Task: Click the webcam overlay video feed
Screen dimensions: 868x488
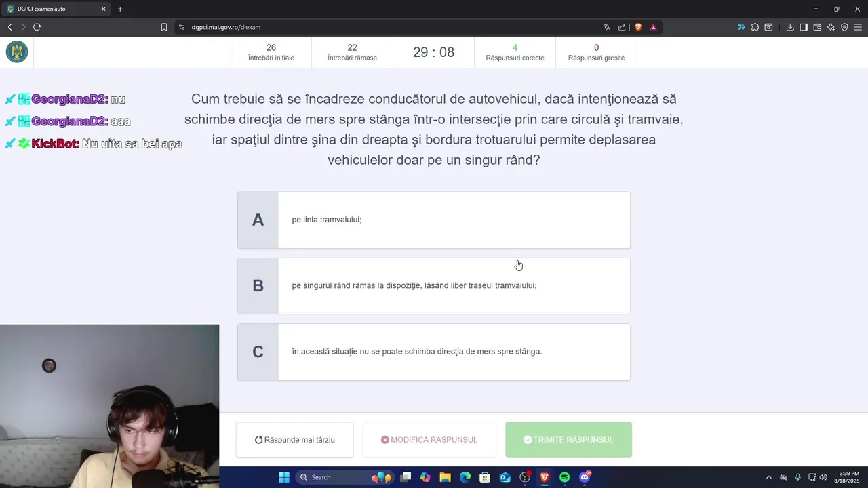Action: coord(109,406)
